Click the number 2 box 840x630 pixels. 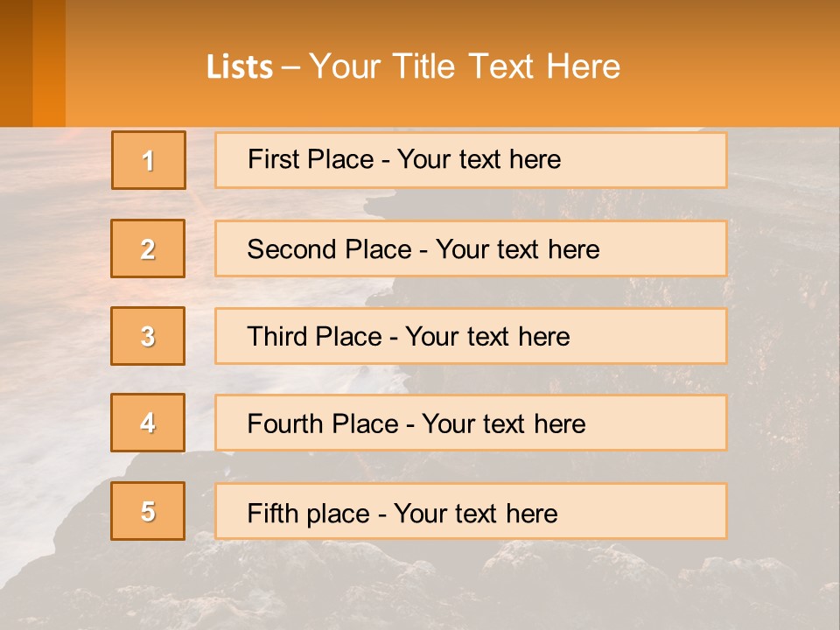(148, 248)
